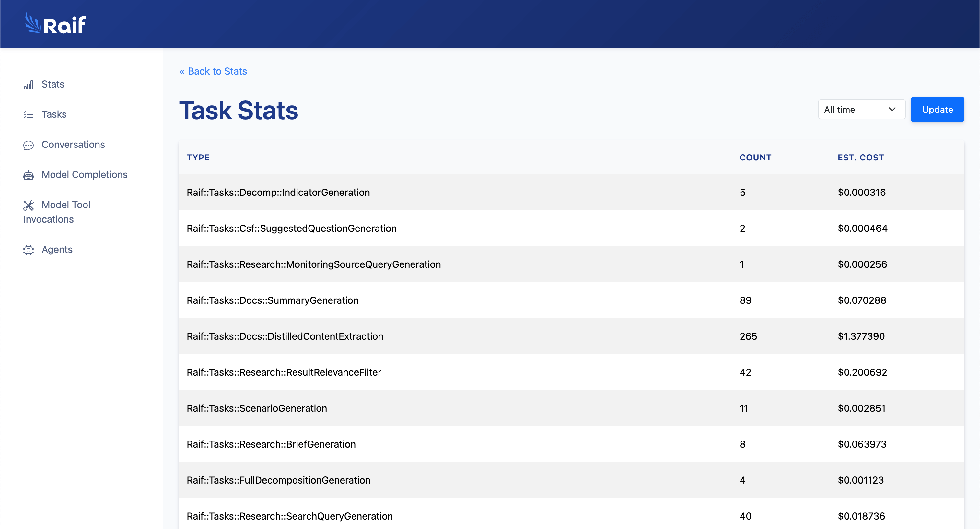
Task: Click count value 89
Action: [745, 300]
